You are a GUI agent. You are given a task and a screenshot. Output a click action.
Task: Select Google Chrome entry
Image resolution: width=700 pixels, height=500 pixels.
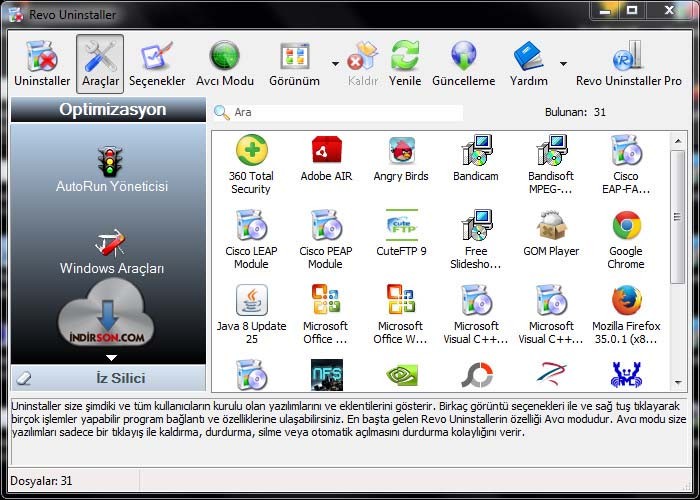pyautogui.click(x=626, y=239)
